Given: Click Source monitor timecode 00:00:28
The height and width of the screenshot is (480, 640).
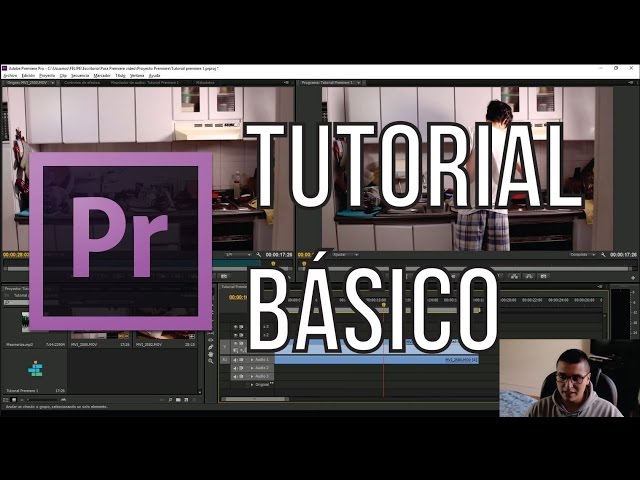Looking at the screenshot, I should [x=16, y=255].
